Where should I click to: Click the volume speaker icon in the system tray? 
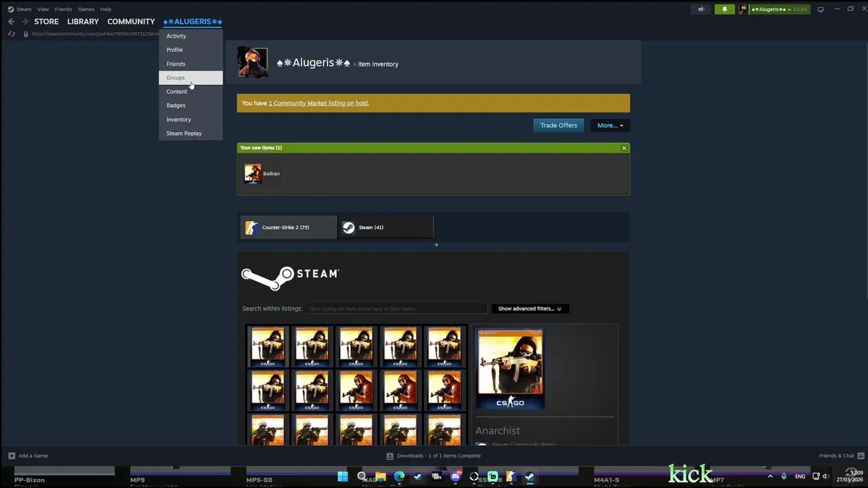coord(825,476)
